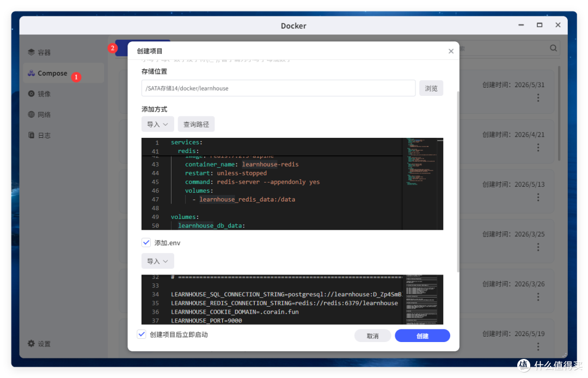The height and width of the screenshot is (378, 588).
Task: Close the 创建项目 dialog
Action: 451,51
